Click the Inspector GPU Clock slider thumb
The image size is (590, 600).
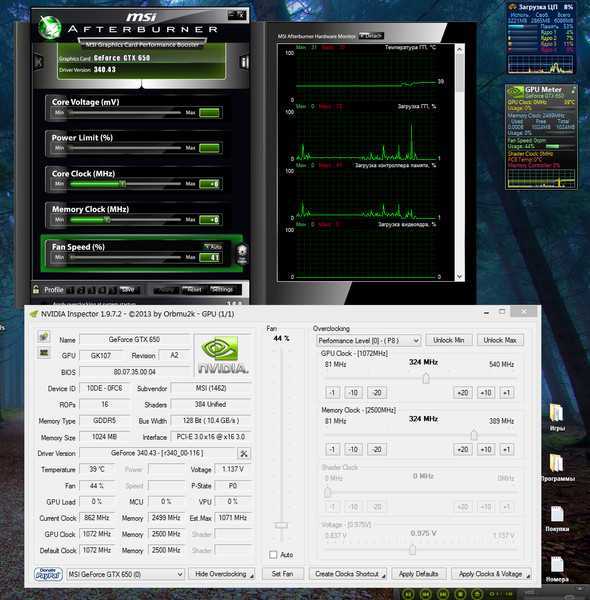(426, 378)
